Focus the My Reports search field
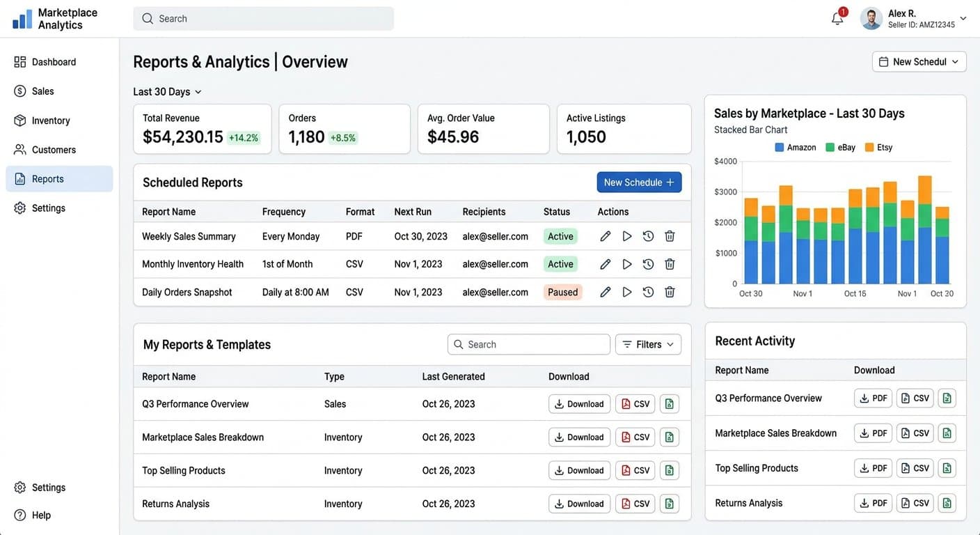Screen dimensions: 980x535 tap(529, 344)
